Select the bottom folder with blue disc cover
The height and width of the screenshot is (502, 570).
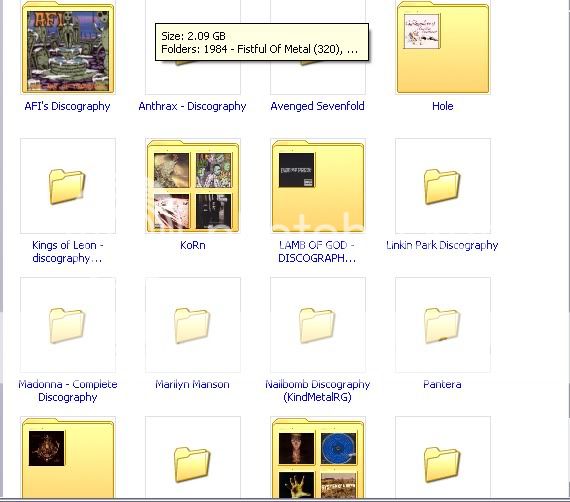point(318,457)
